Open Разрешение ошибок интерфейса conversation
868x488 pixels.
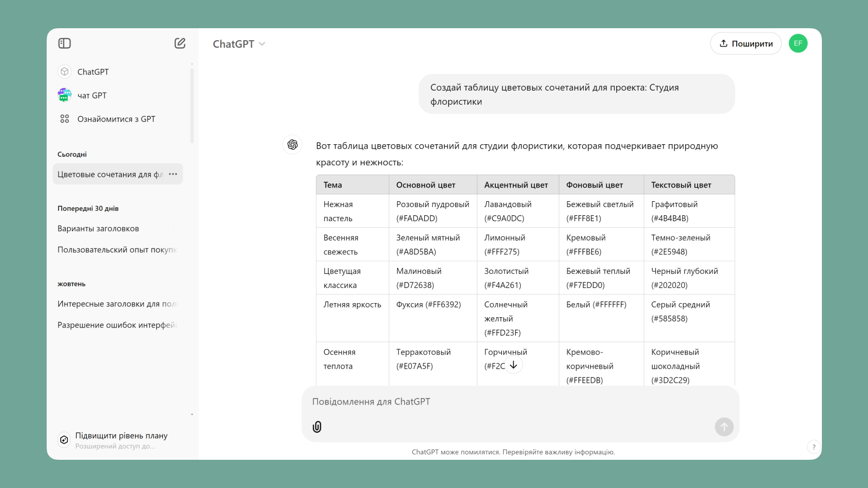click(117, 325)
